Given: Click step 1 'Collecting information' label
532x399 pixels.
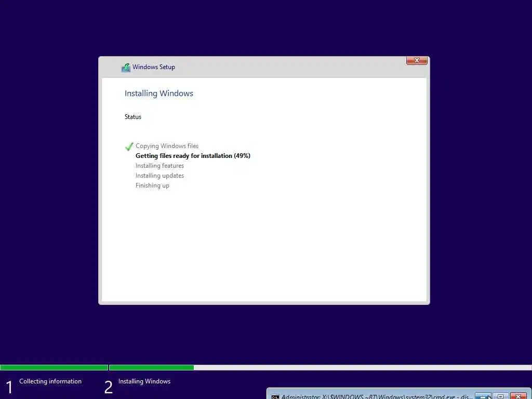Looking at the screenshot, I should coord(50,381).
